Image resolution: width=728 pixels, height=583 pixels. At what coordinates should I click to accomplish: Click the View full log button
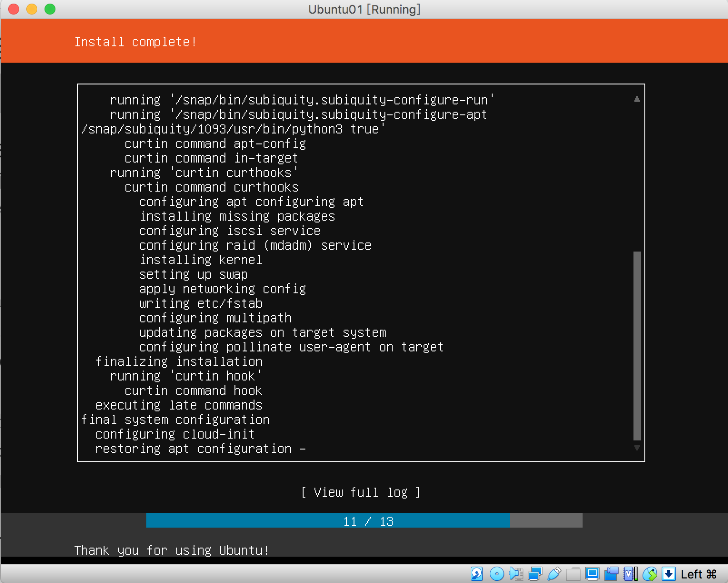tap(361, 492)
